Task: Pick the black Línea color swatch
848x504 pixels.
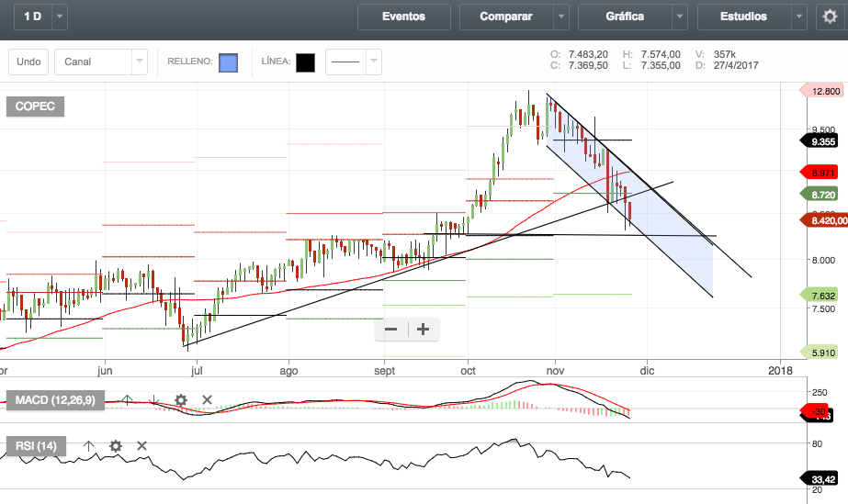Action: pos(305,62)
